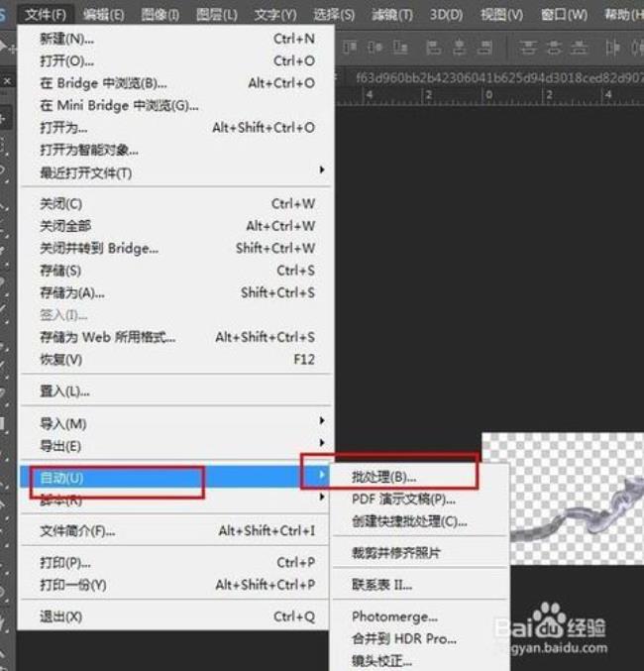Select 存储为 Web 所用格式... entry
Screen dimensions: 644x671
pos(176,337)
